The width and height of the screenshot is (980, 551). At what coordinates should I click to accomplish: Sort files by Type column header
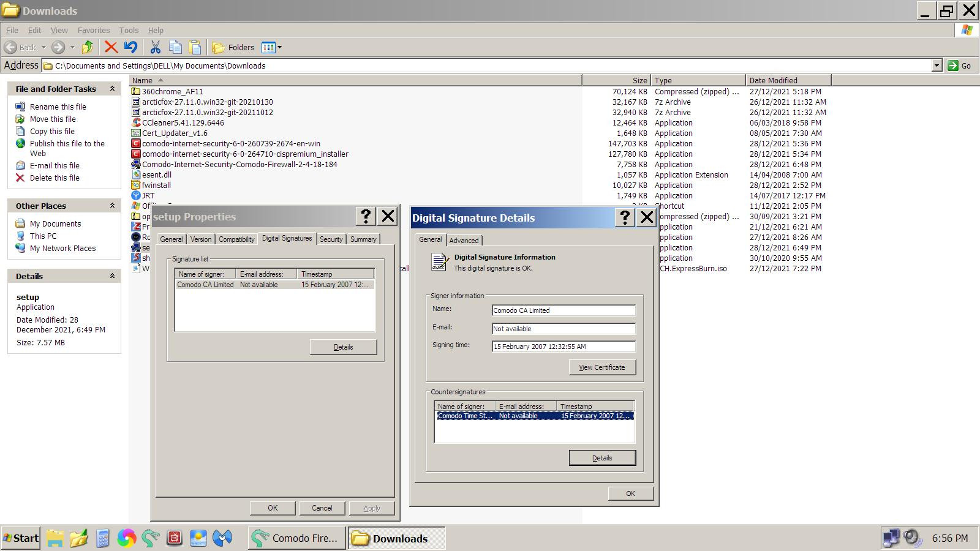[698, 80]
